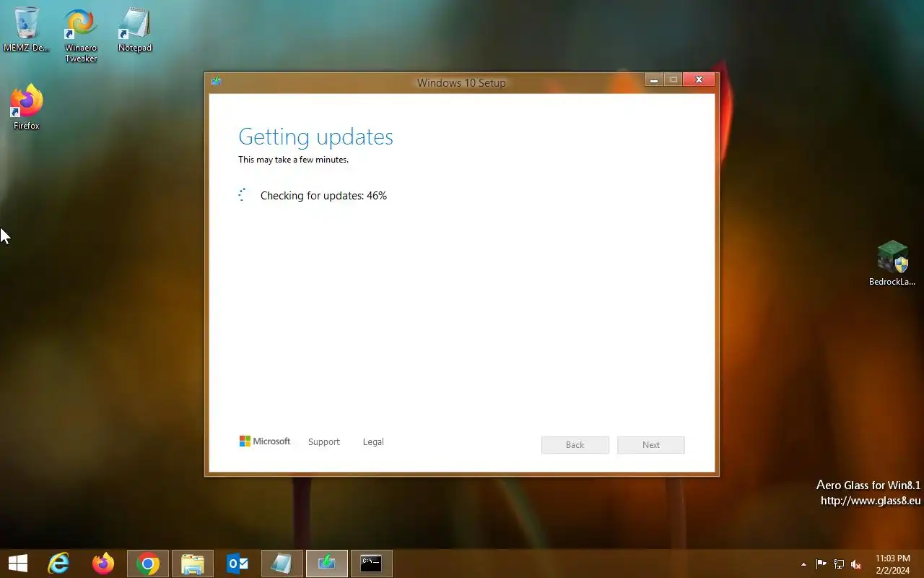Switch to the Command Prompt taskbar window
924x578 pixels.
[372, 564]
